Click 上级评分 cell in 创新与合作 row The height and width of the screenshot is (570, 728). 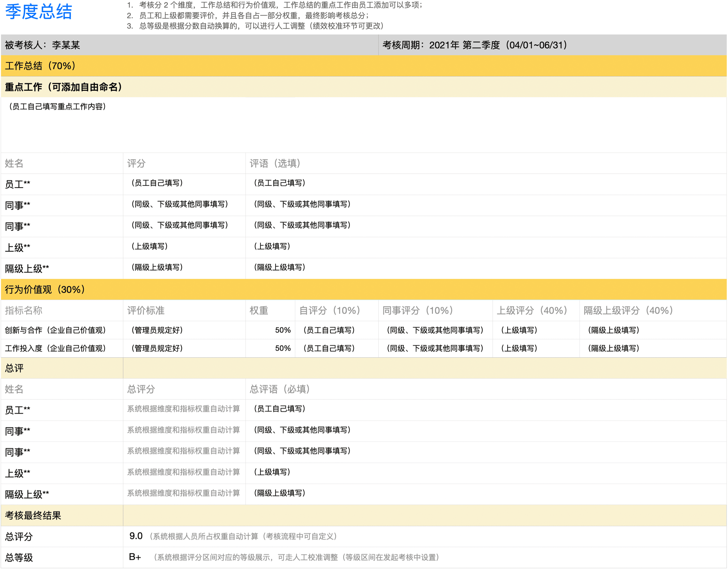(x=536, y=330)
